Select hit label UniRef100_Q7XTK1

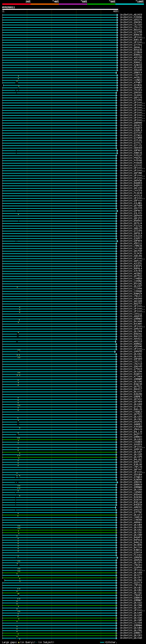[131, 45]
